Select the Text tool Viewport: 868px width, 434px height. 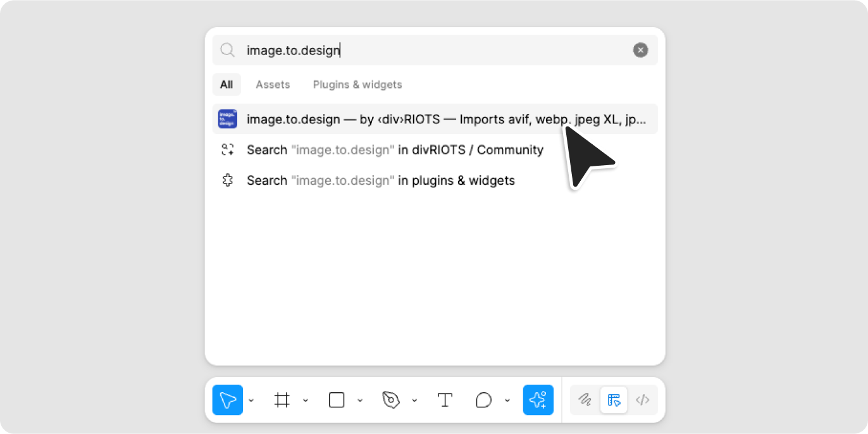[x=445, y=400]
